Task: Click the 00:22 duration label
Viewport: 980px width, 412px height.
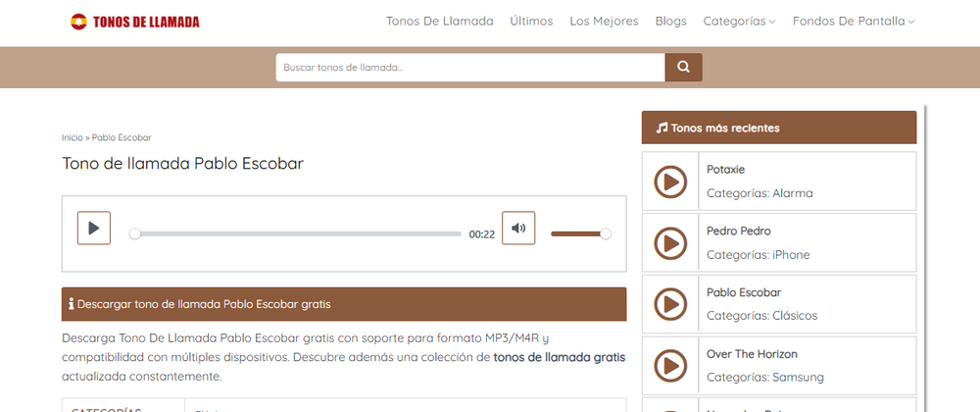Action: pyautogui.click(x=482, y=234)
